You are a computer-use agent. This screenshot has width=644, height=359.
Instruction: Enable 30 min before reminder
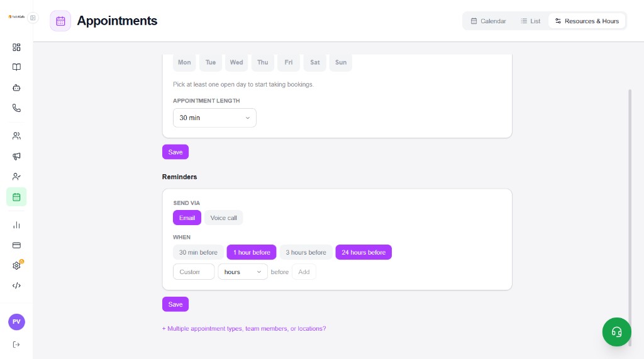click(198, 252)
